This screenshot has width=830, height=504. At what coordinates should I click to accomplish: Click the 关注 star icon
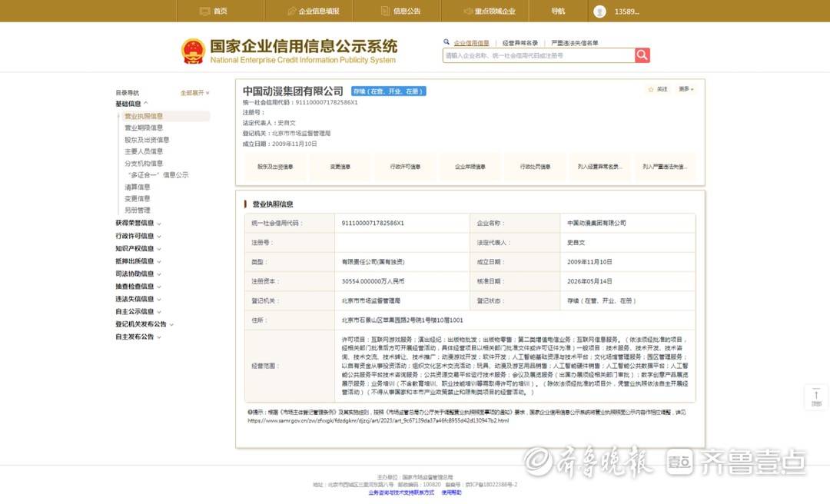point(651,89)
